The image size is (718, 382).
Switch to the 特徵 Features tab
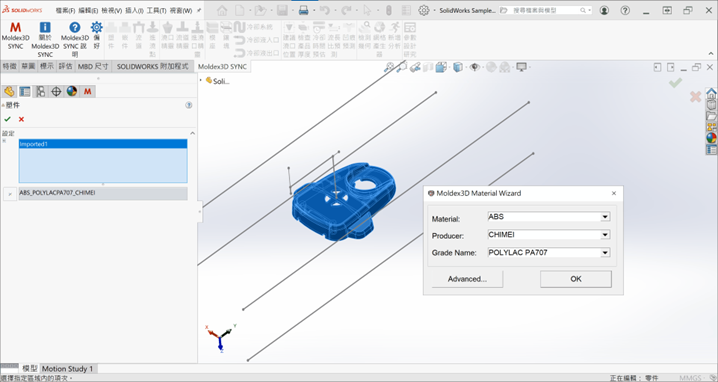(10, 66)
